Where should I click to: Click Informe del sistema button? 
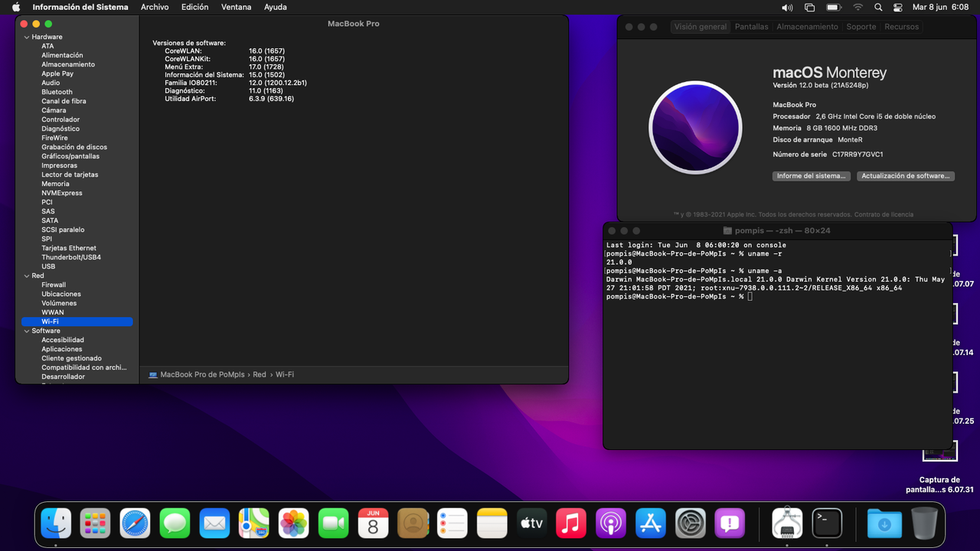point(811,176)
